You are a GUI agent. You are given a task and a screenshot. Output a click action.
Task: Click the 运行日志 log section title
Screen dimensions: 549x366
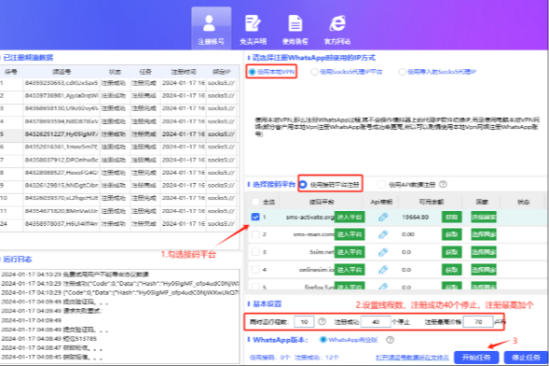[18, 259]
